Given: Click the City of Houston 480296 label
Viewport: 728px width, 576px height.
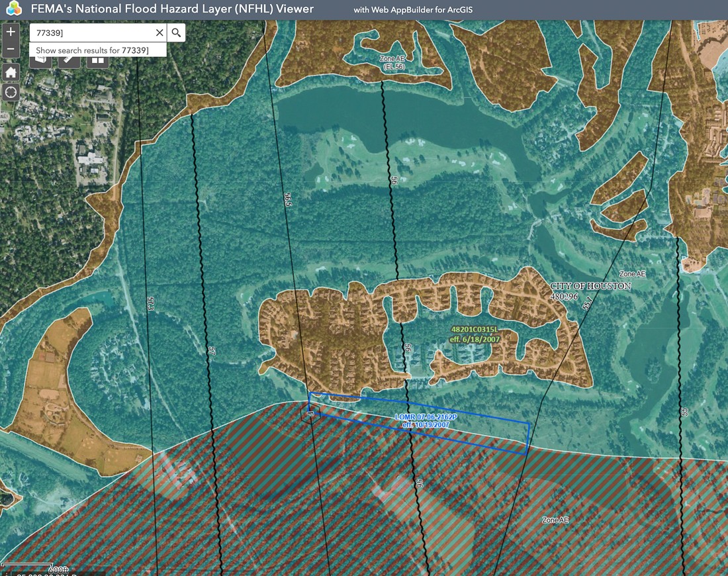Looking at the screenshot, I should coord(590,291).
